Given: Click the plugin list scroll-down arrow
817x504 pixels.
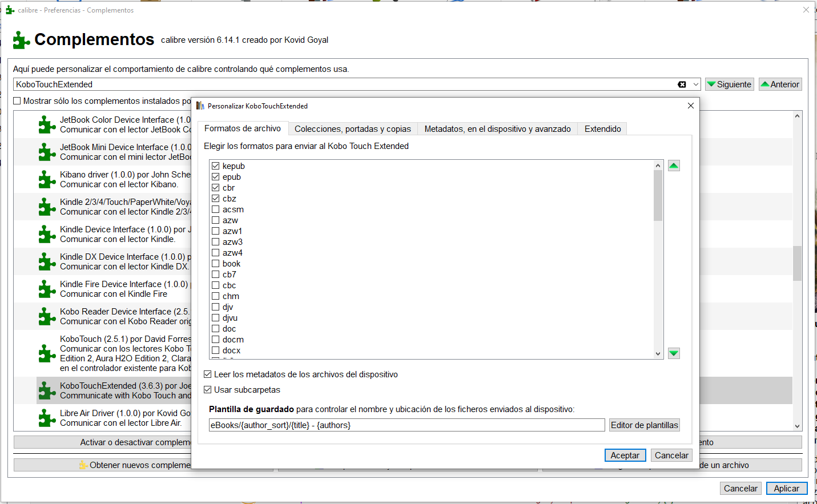Looking at the screenshot, I should click(797, 426).
